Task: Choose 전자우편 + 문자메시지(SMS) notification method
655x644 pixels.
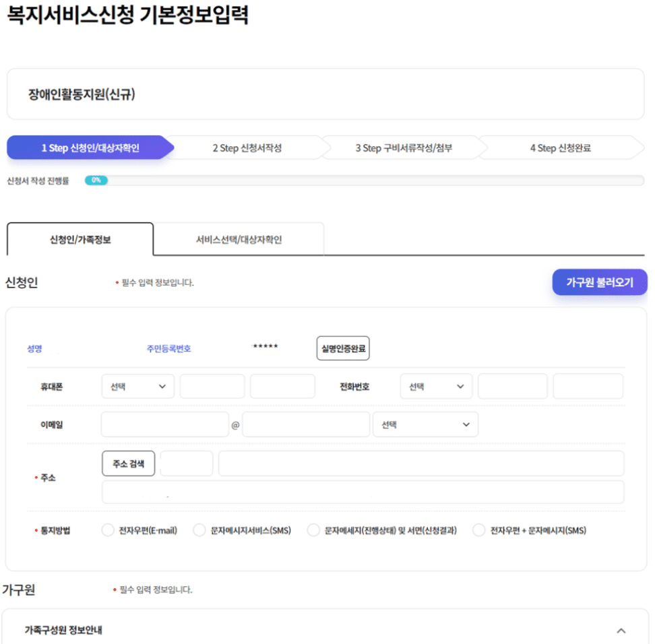Action: [478, 530]
